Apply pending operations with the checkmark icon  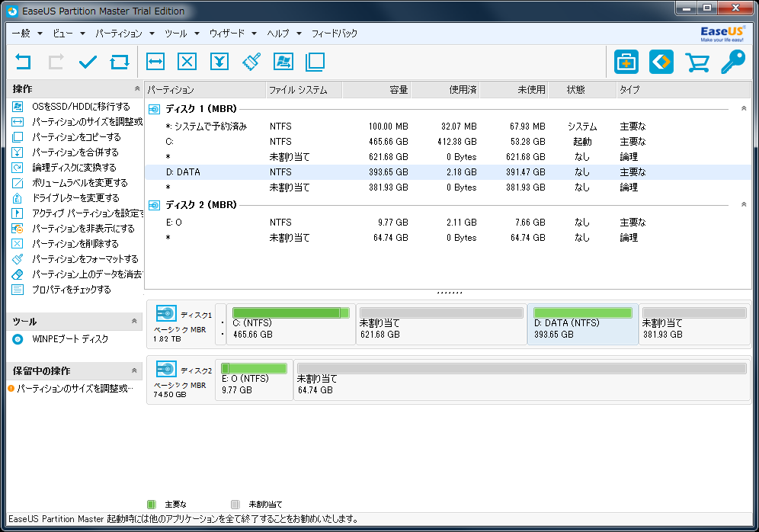pos(88,62)
